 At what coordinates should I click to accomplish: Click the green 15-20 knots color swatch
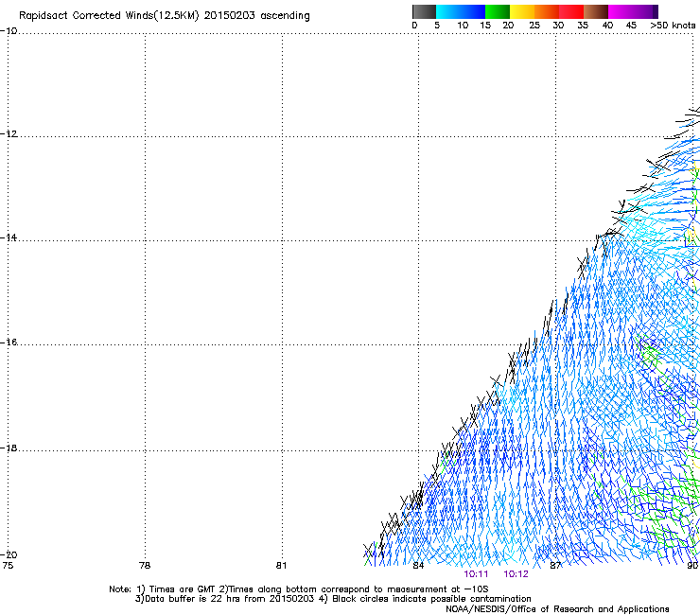[x=498, y=11]
